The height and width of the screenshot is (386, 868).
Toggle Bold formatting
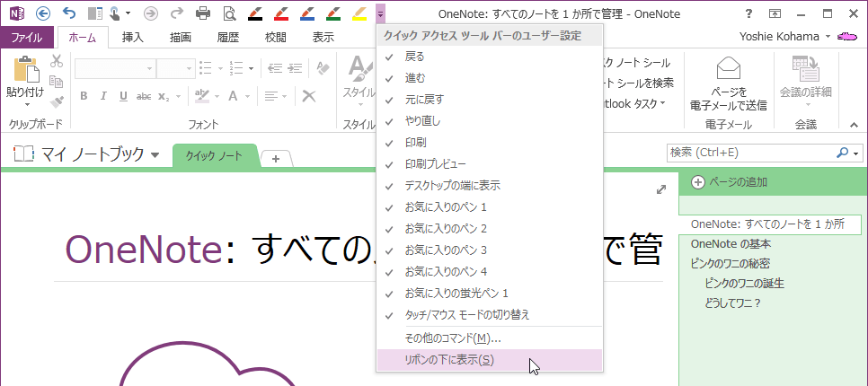84,96
